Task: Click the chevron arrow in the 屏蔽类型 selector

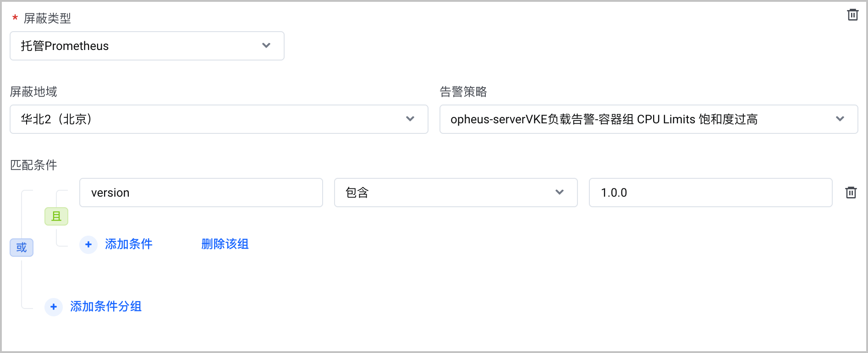Action: pos(266,45)
